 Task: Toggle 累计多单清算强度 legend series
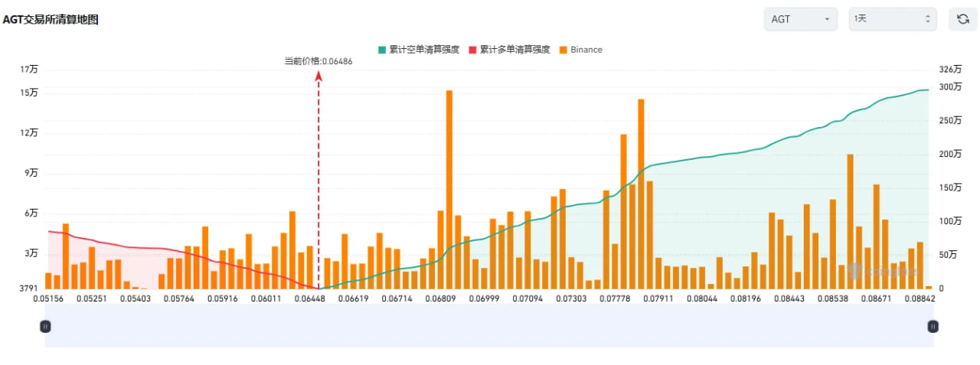click(x=509, y=50)
